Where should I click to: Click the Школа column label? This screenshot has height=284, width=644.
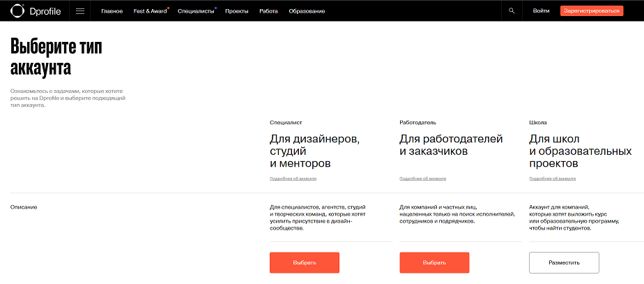point(537,123)
